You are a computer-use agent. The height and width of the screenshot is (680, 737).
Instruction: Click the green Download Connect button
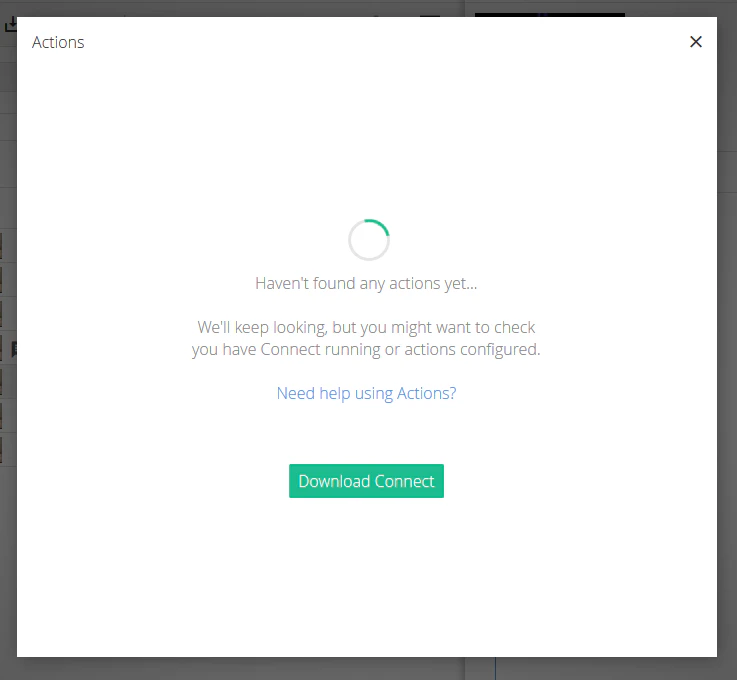click(x=366, y=481)
